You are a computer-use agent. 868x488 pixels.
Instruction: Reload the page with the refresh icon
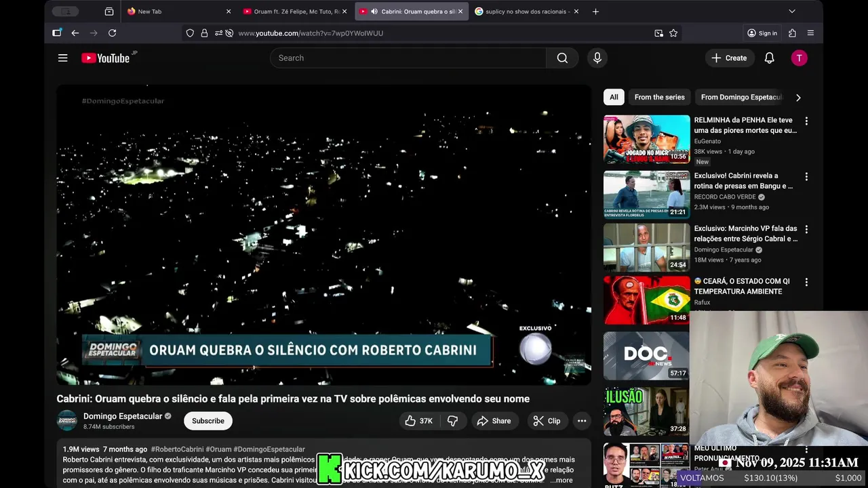(113, 33)
